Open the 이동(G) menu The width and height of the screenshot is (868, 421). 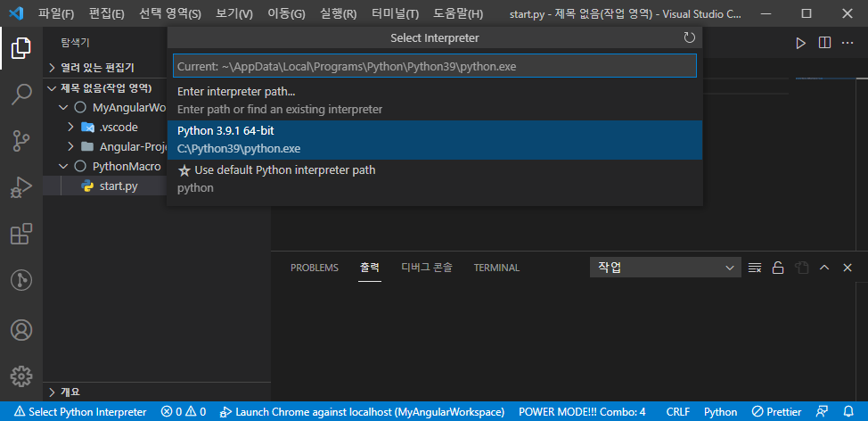tap(286, 14)
